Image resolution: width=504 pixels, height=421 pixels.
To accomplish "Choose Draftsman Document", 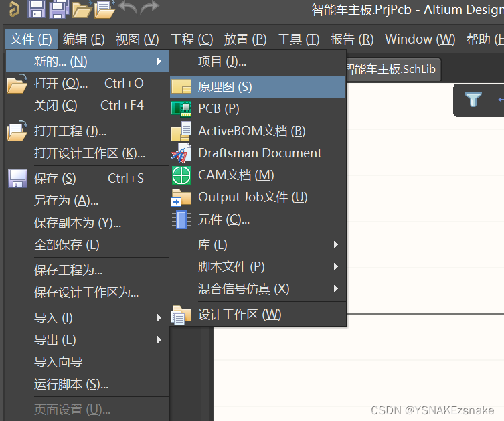I will pyautogui.click(x=258, y=153).
